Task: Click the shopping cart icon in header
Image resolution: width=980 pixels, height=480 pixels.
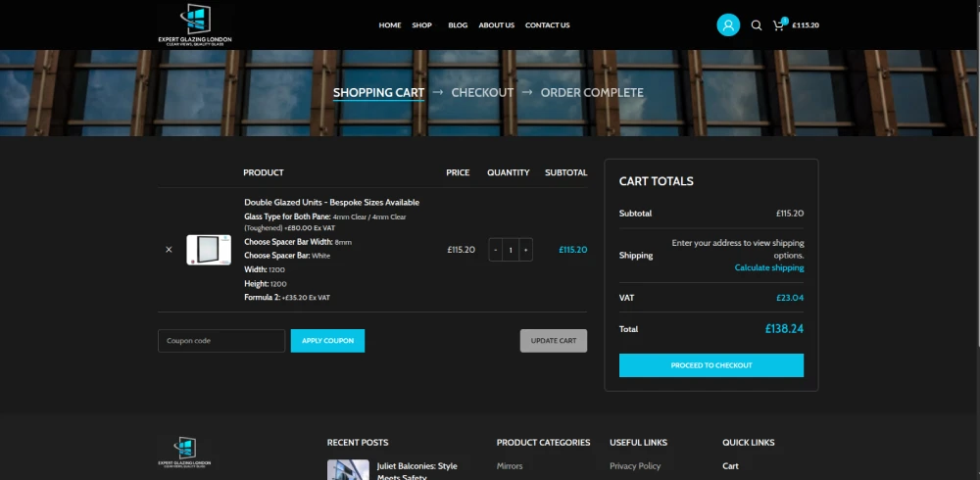Action: 779,25
